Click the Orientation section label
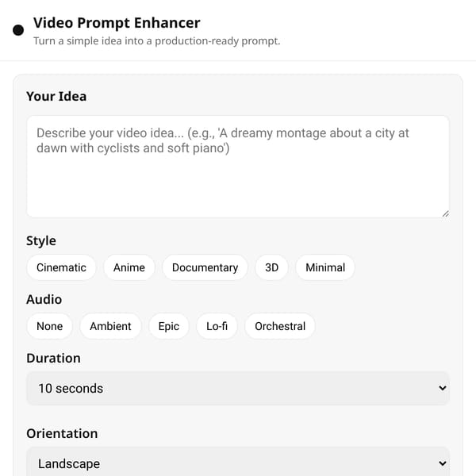This screenshot has height=476, width=476. (x=62, y=433)
